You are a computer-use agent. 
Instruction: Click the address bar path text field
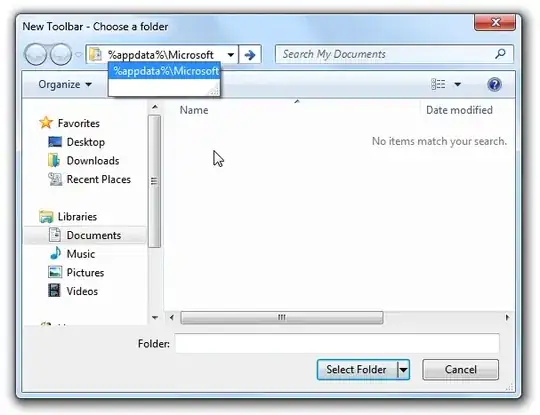(x=160, y=54)
